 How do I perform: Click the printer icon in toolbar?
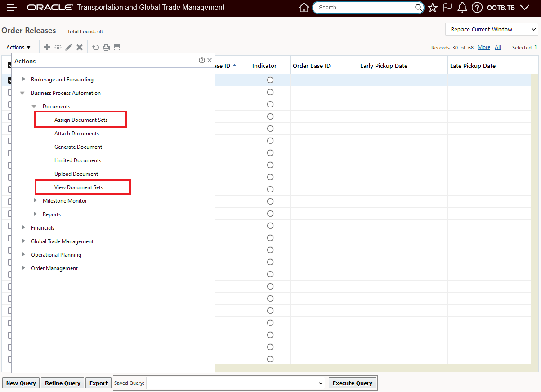(106, 47)
